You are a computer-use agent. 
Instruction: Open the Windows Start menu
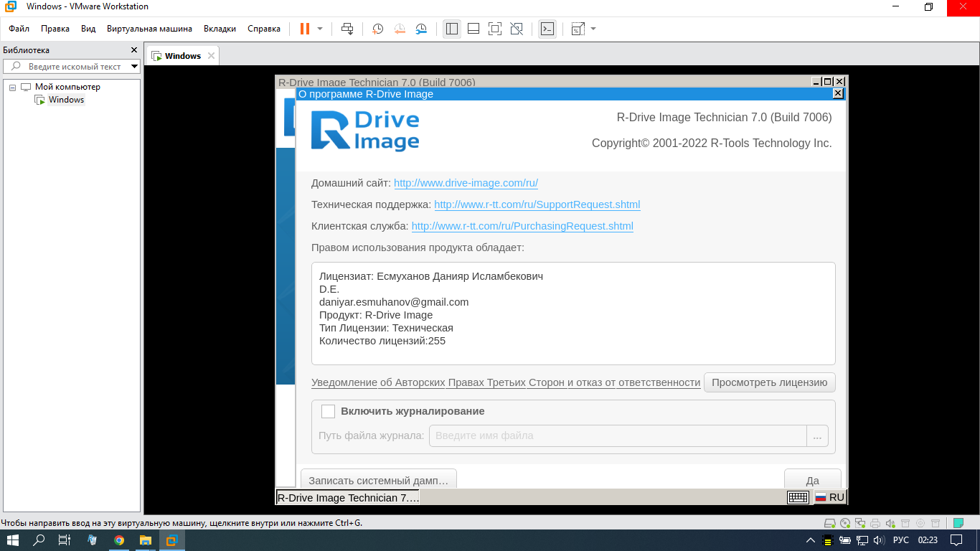13,540
